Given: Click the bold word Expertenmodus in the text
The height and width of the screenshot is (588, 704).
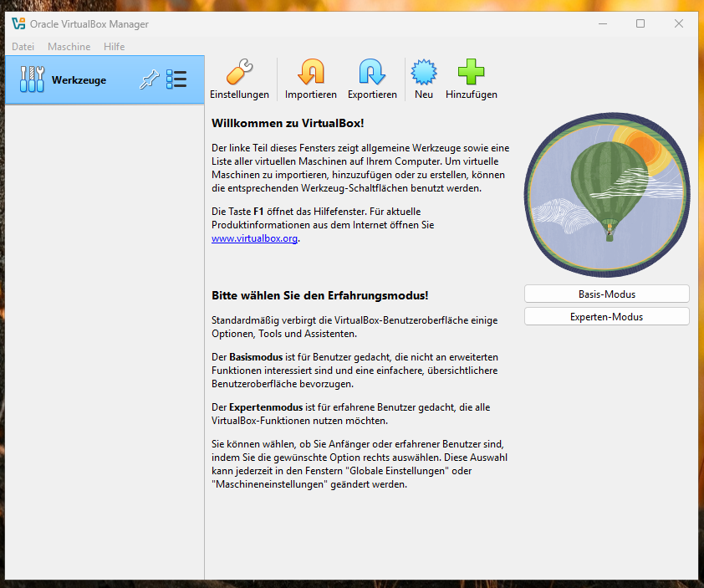Looking at the screenshot, I should click(x=266, y=407).
